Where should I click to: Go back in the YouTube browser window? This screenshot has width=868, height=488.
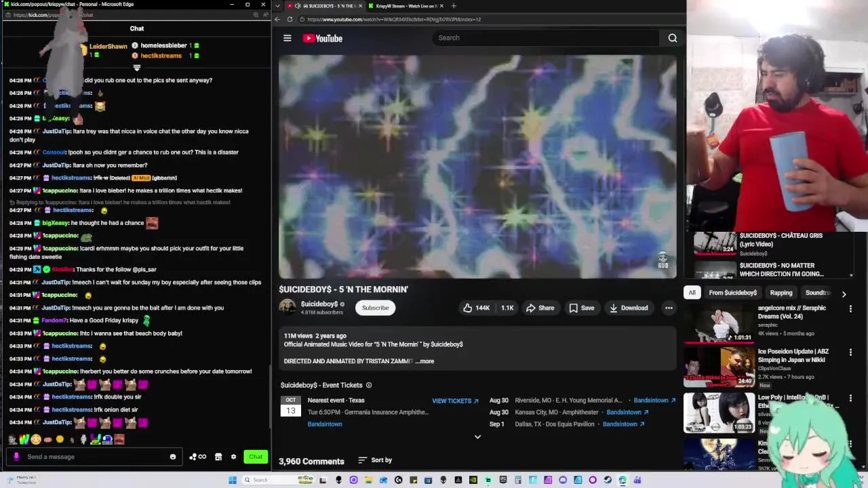[277, 20]
